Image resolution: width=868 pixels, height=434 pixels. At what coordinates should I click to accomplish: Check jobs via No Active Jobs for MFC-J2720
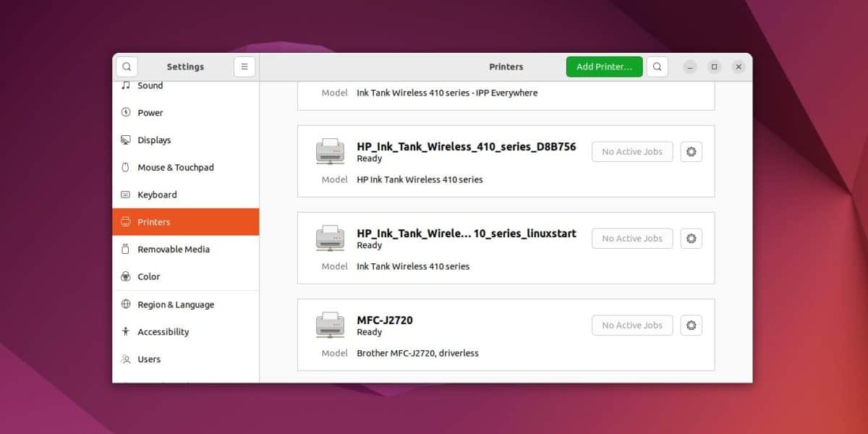[631, 325]
